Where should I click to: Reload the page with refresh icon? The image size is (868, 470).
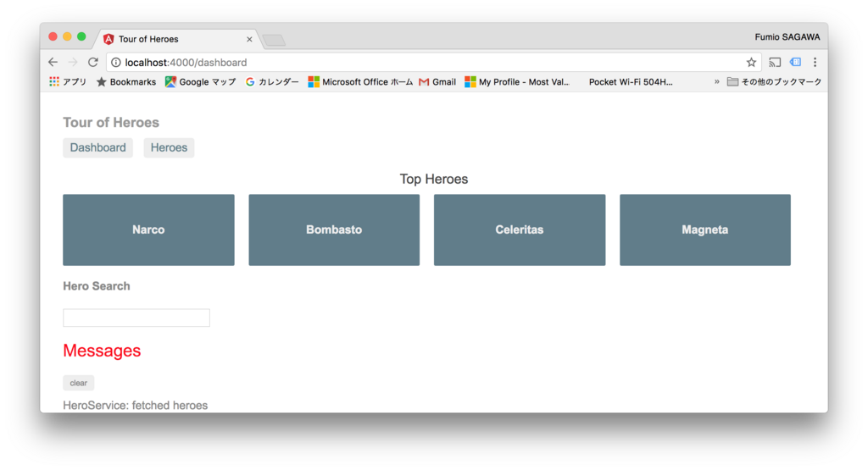pos(93,62)
